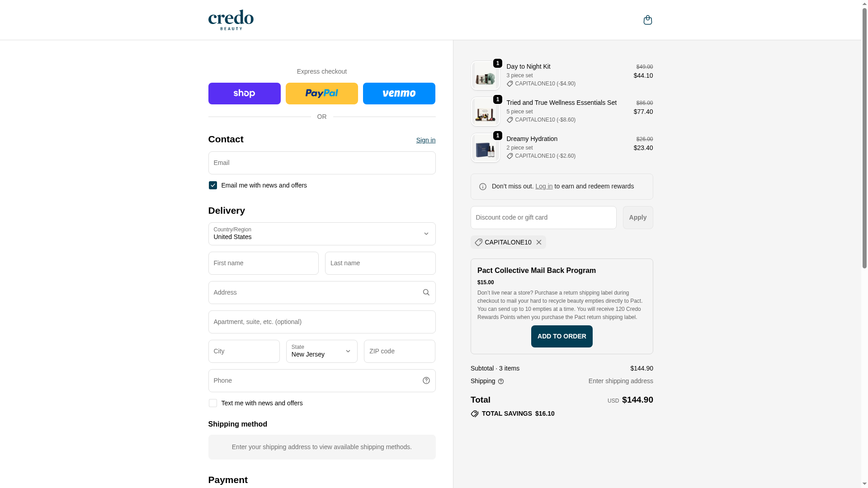Click the phone field help icon
The image size is (868, 488).
pyautogui.click(x=426, y=380)
